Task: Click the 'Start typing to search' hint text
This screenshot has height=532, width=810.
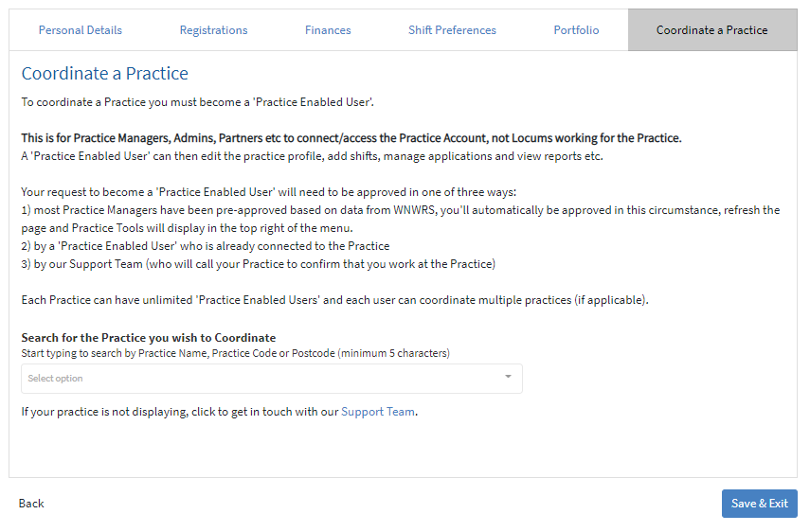Action: coord(235,353)
